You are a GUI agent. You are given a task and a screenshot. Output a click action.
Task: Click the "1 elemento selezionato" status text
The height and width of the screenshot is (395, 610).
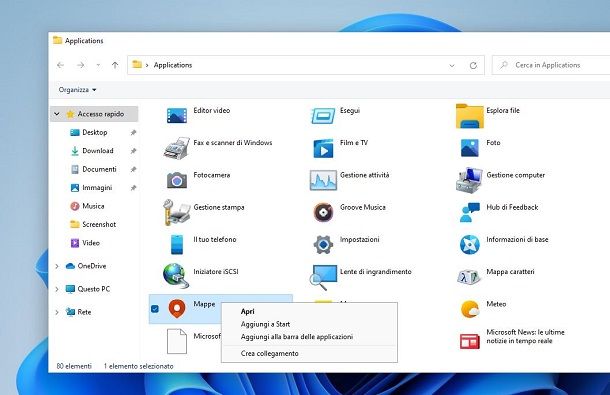(x=138, y=366)
